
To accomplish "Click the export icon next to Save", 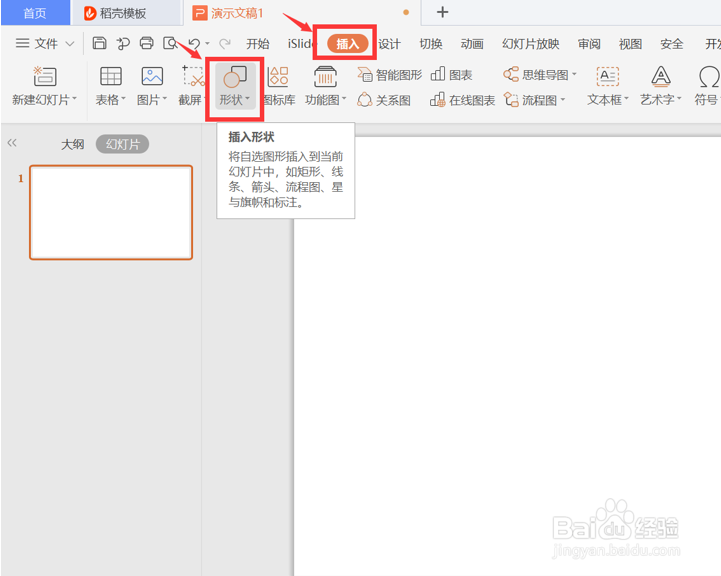I will (123, 43).
